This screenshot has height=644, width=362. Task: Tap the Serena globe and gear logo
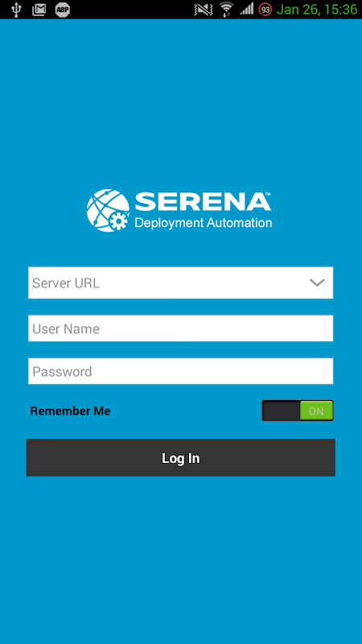[x=109, y=210]
